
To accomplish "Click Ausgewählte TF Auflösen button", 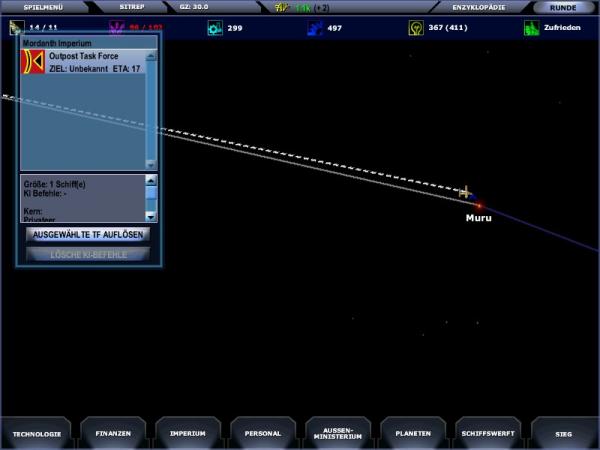I will (88, 235).
